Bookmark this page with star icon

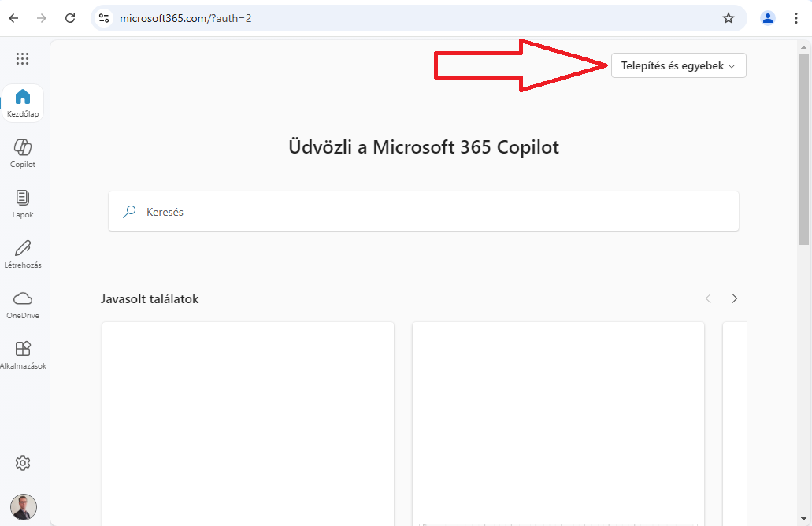click(729, 18)
